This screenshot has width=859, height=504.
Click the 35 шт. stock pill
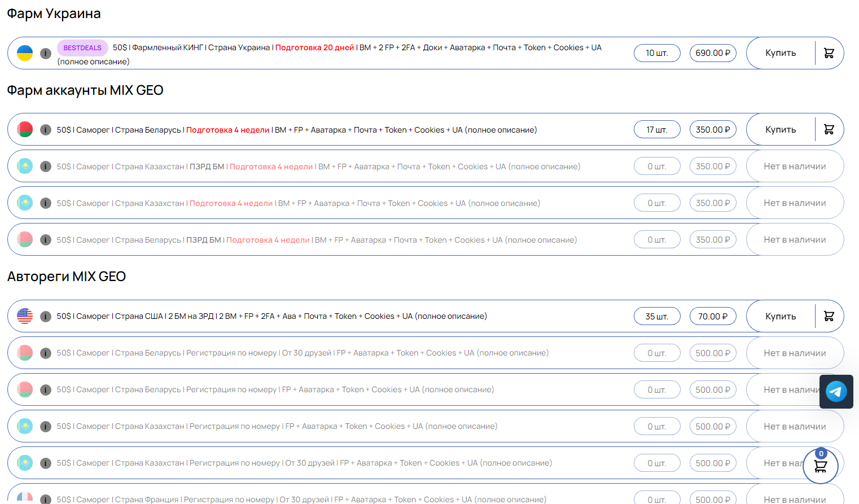[657, 316]
